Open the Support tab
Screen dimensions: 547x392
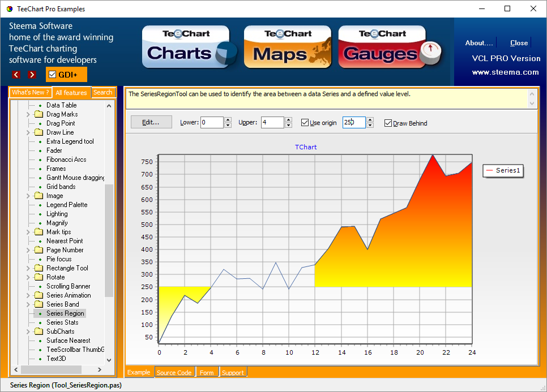point(233,373)
